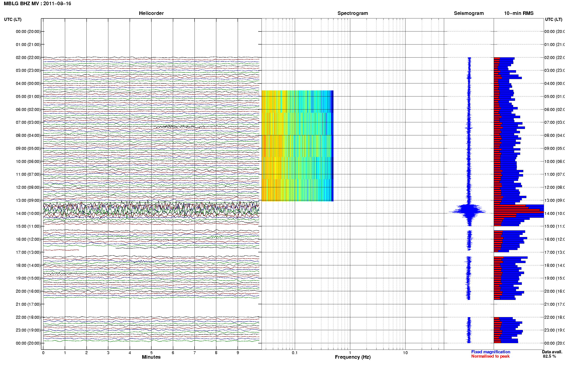Viewport: 588px width, 368px height.
Task: Click the '17:00 (13:00)' left time label
Action: coord(28,252)
